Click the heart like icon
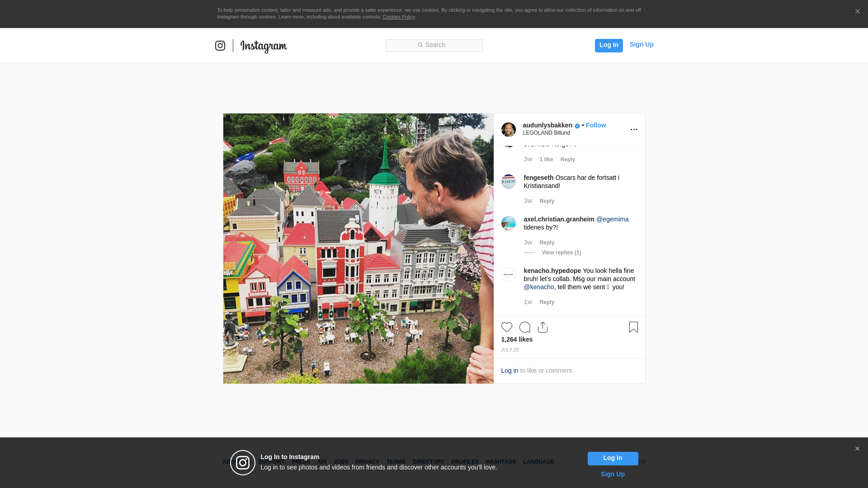The height and width of the screenshot is (488, 868). coord(507,327)
